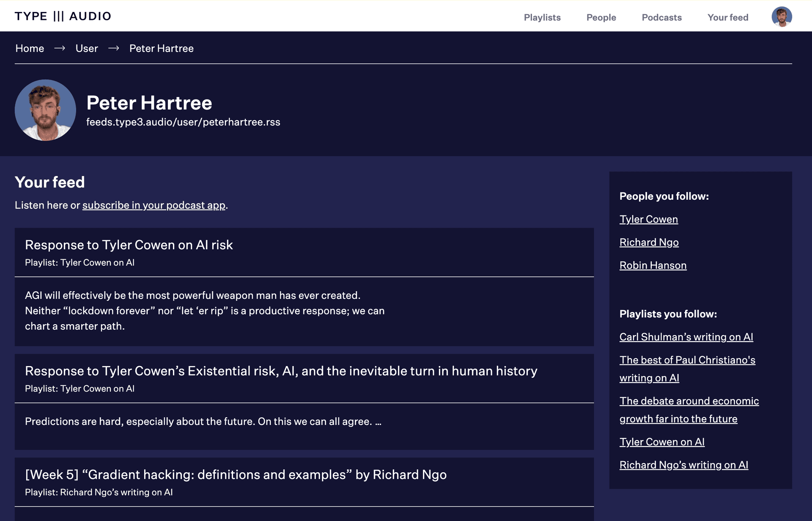The height and width of the screenshot is (521, 812).
Task: Open the user avatar in top navigation
Action: click(x=782, y=17)
